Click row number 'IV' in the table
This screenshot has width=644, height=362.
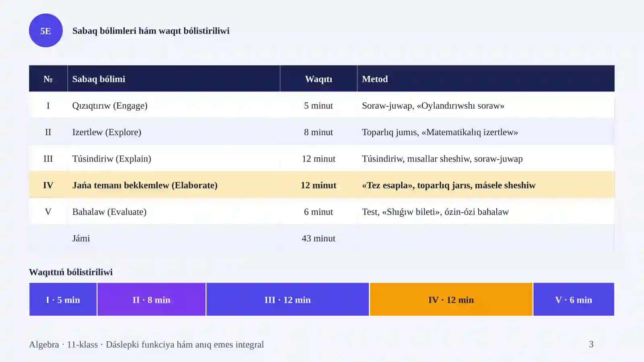(48, 185)
